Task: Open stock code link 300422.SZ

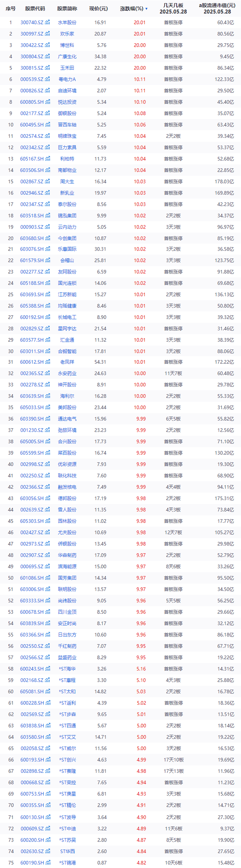Action: coord(32,45)
